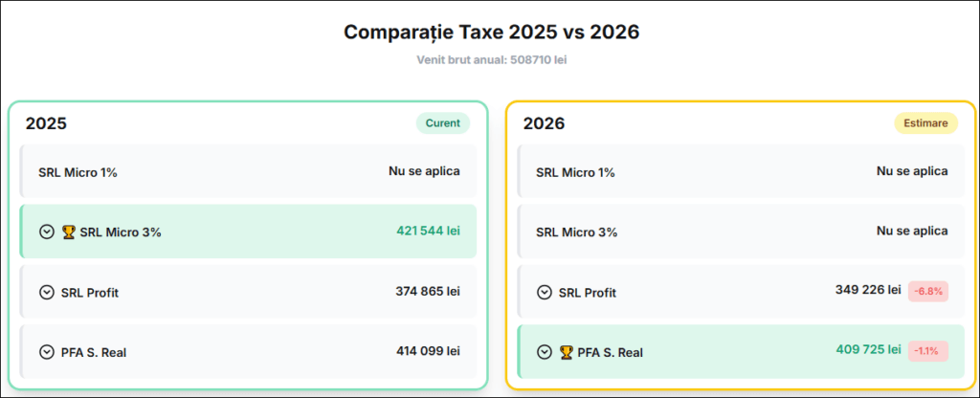Expand the 2025 PFA S. Real chevron
980x398 pixels.
pos(47,352)
